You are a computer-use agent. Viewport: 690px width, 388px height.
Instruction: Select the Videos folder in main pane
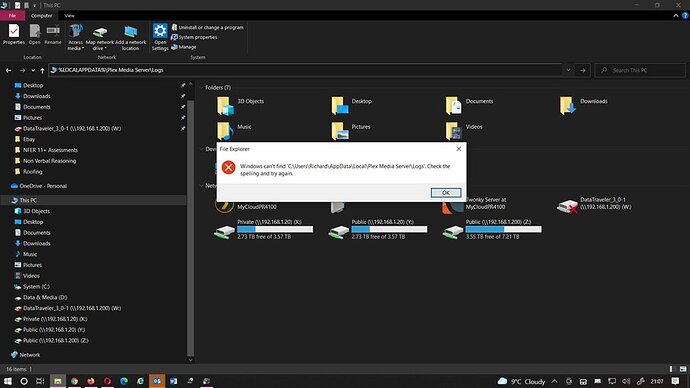coord(464,131)
